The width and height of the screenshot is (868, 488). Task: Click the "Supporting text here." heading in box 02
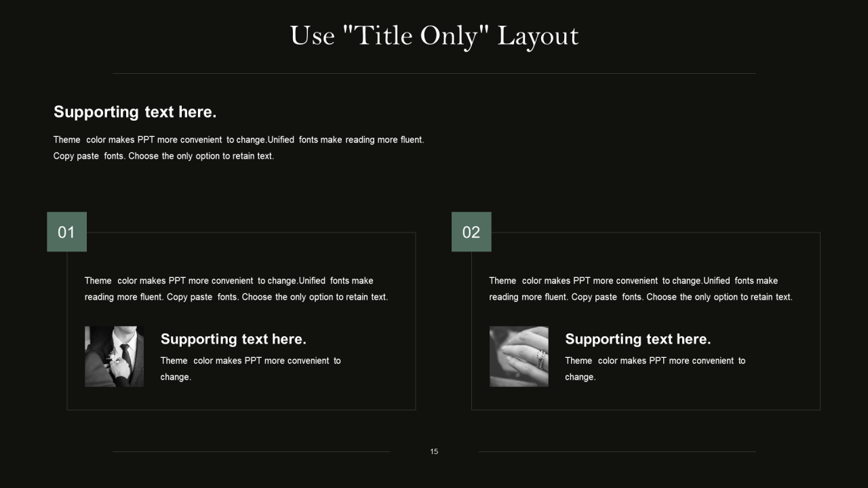638,339
